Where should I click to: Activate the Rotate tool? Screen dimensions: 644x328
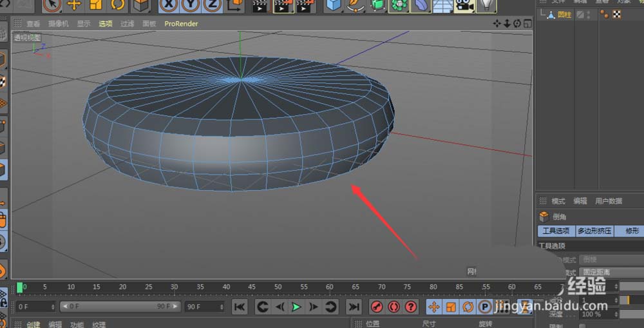click(117, 5)
